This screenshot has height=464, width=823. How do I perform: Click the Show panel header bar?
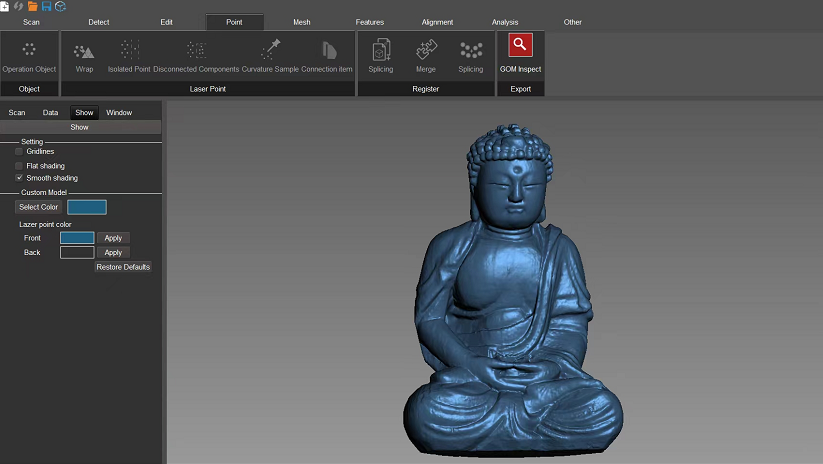click(x=80, y=127)
